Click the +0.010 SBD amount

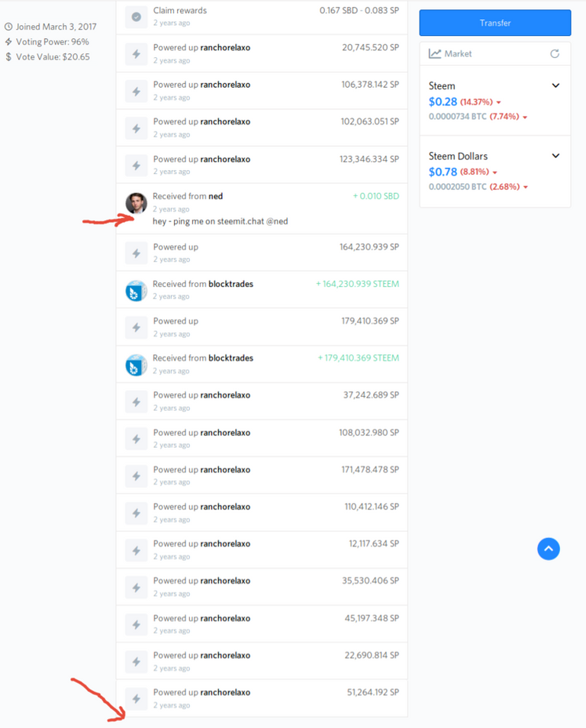(x=376, y=196)
